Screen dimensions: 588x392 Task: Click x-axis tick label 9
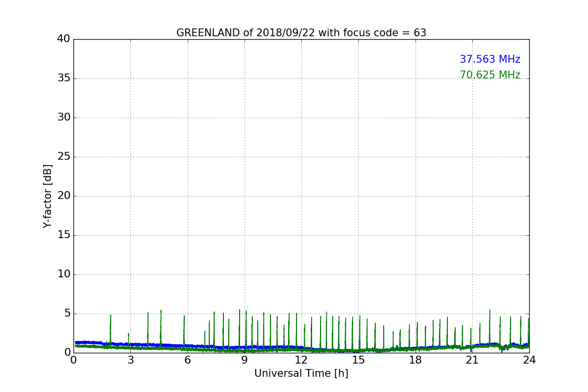point(245,360)
